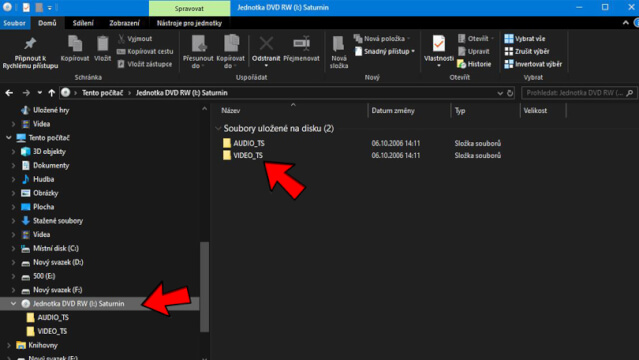The height and width of the screenshot is (360, 639).
Task: Select Knihovny in navigation pane
Action: click(x=43, y=345)
